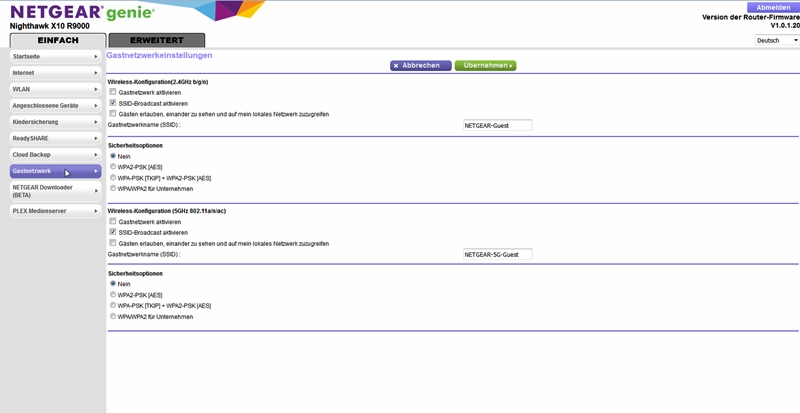Click the NETGEAR-5G-Guest SSID input field
The height and width of the screenshot is (413, 800).
coord(497,254)
